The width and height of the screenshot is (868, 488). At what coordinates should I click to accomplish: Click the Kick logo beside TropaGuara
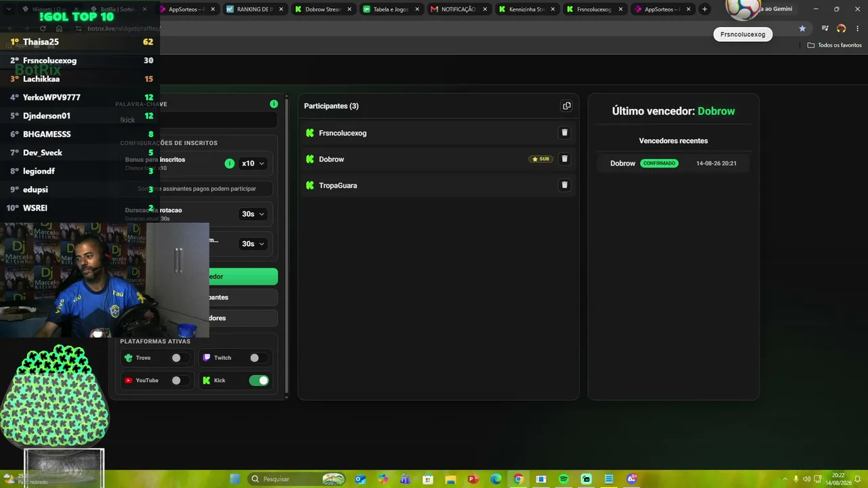point(310,185)
